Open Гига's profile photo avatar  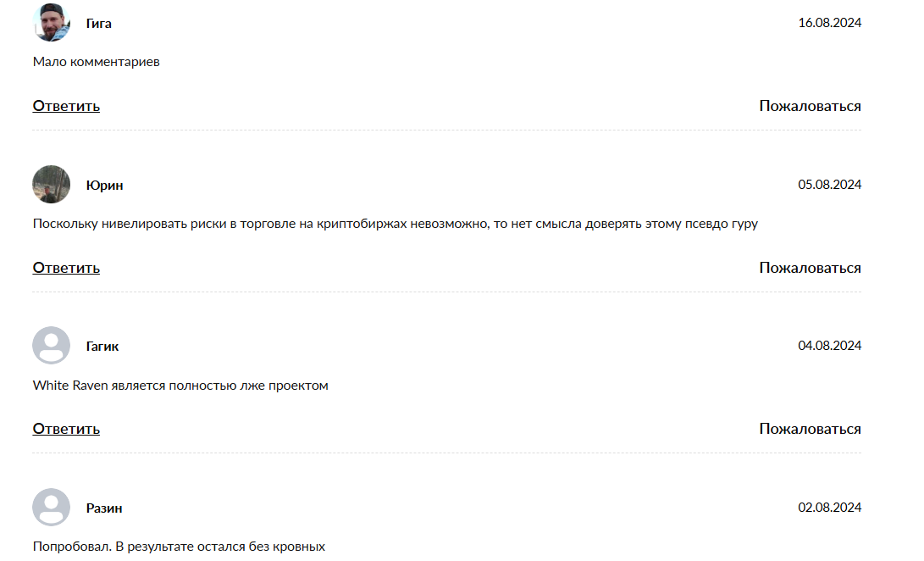click(x=52, y=22)
